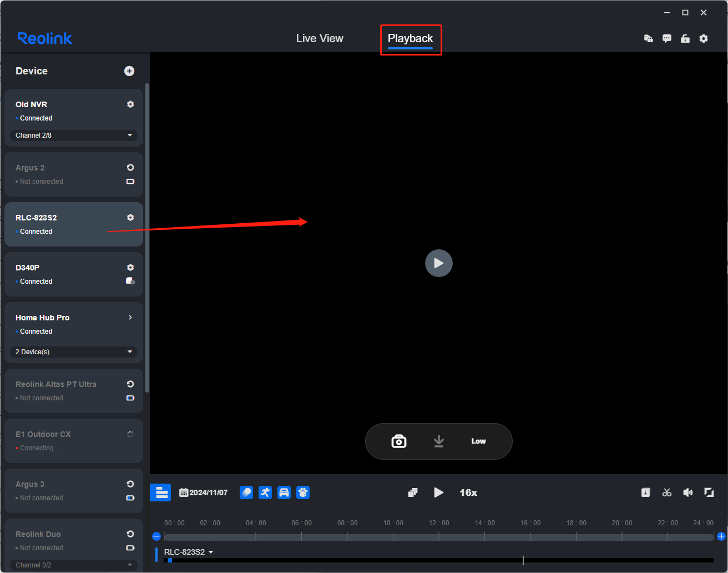The image size is (728, 573).
Task: Add a new device with the plus icon
Action: (x=129, y=71)
